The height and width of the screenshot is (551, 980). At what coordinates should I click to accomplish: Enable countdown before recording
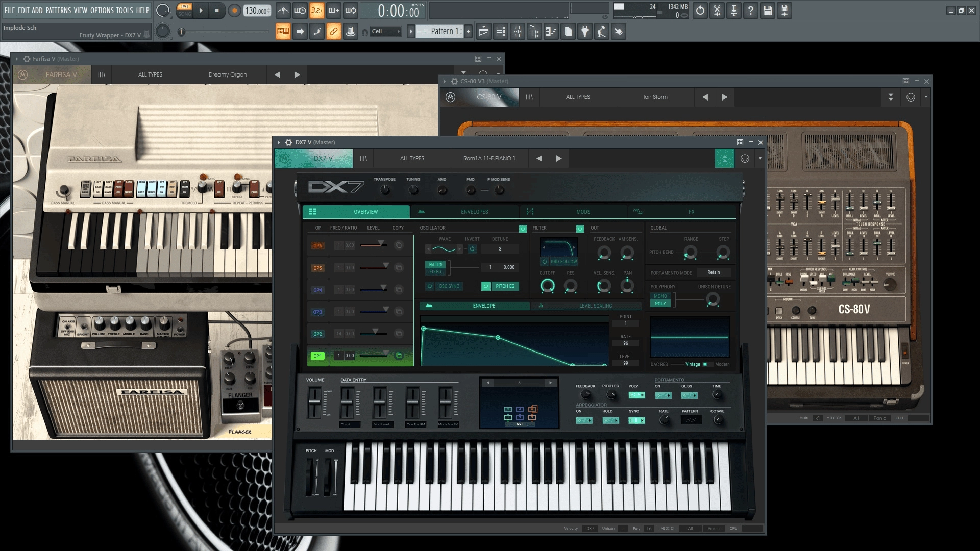316,10
